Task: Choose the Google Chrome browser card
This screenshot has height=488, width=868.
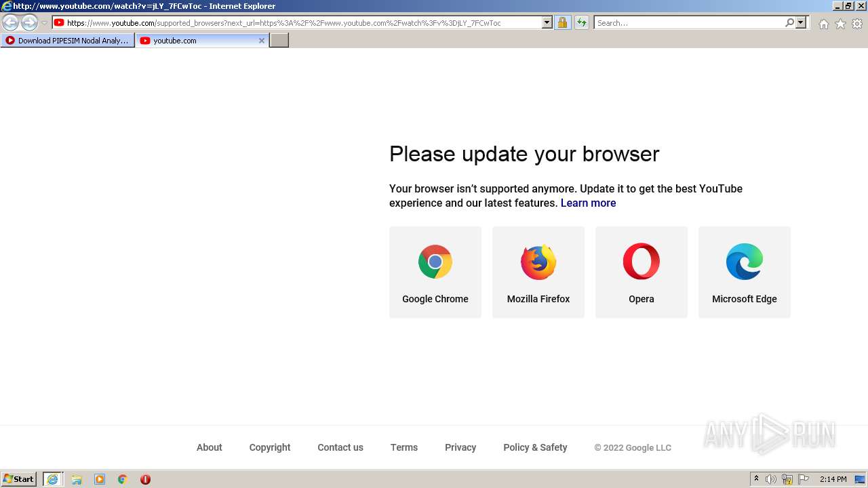Action: coord(435,272)
